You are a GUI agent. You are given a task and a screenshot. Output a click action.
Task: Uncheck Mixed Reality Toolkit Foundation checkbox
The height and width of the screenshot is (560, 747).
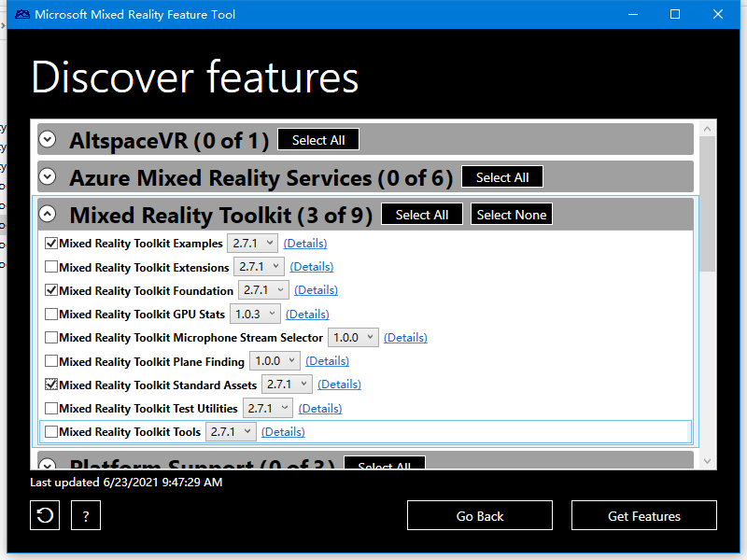coord(51,290)
